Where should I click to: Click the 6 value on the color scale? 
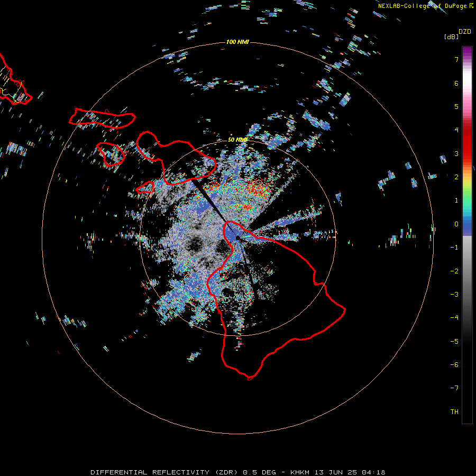(x=456, y=83)
